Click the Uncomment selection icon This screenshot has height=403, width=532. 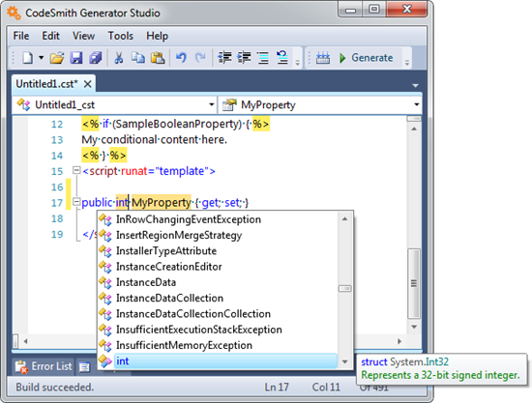tap(282, 58)
